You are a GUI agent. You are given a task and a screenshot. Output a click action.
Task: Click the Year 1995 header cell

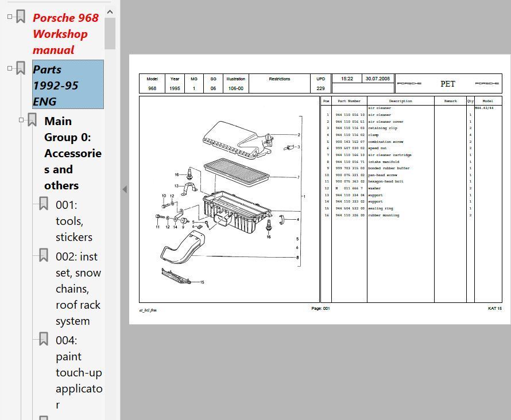coord(175,84)
